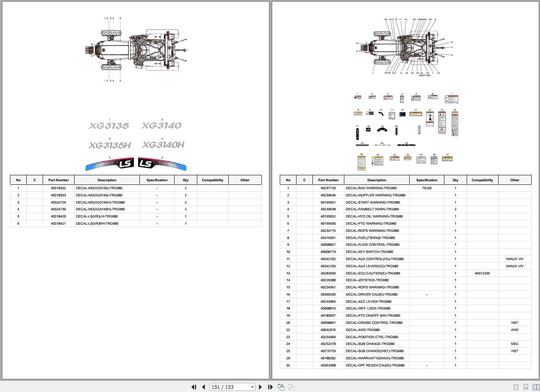Click DECAL-FLOW CONTROL-TRG980 description
The width and height of the screenshot is (540, 392).
pyautogui.click(x=373, y=245)
